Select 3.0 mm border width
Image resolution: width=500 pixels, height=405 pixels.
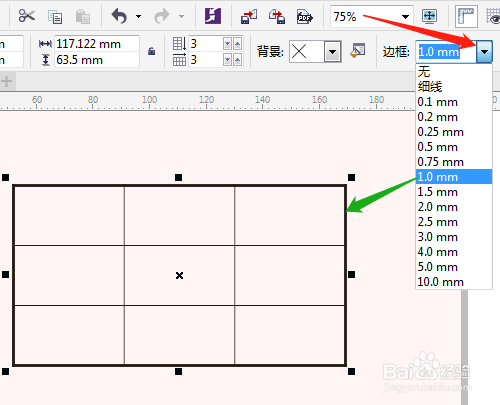(x=454, y=237)
